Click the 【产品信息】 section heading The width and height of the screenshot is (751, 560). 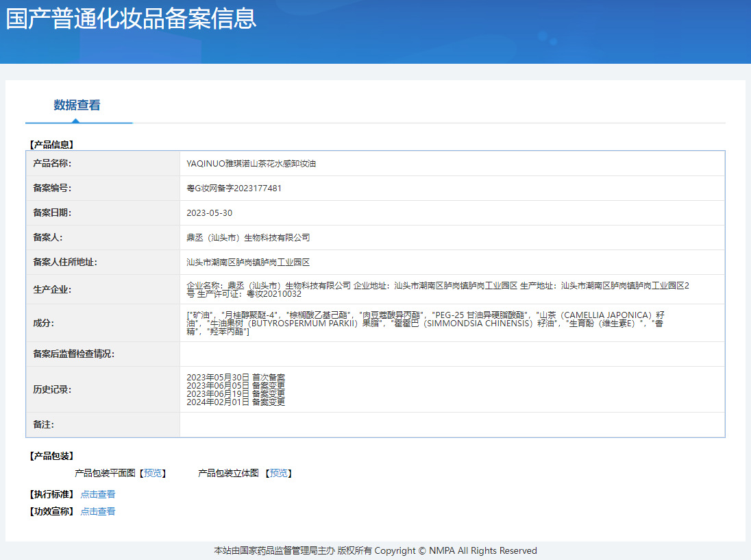click(x=51, y=145)
